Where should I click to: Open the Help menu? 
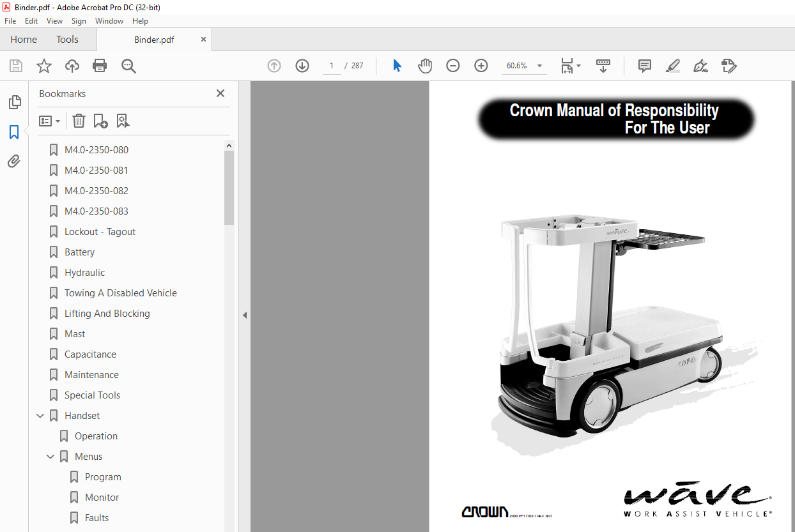(x=140, y=21)
